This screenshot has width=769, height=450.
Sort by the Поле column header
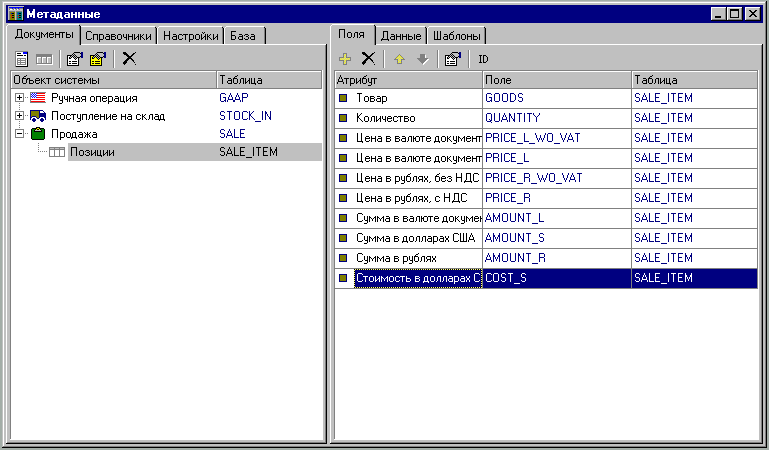pyautogui.click(x=557, y=80)
